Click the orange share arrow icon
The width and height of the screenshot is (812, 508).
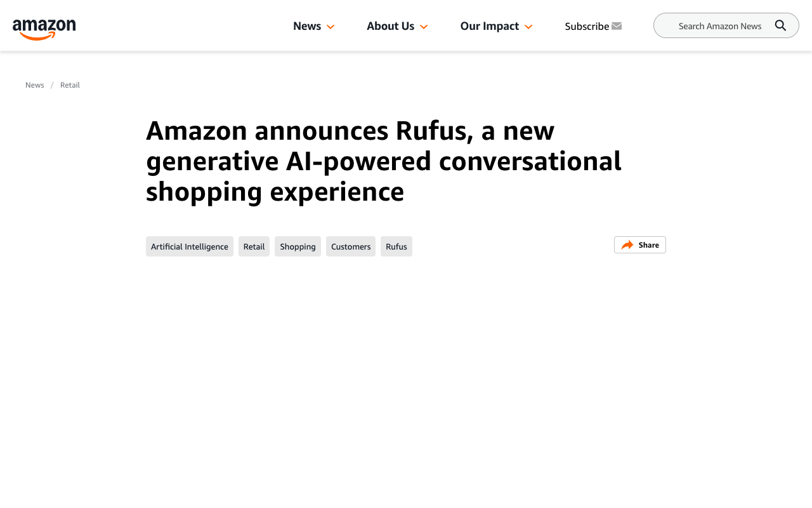[627, 245]
